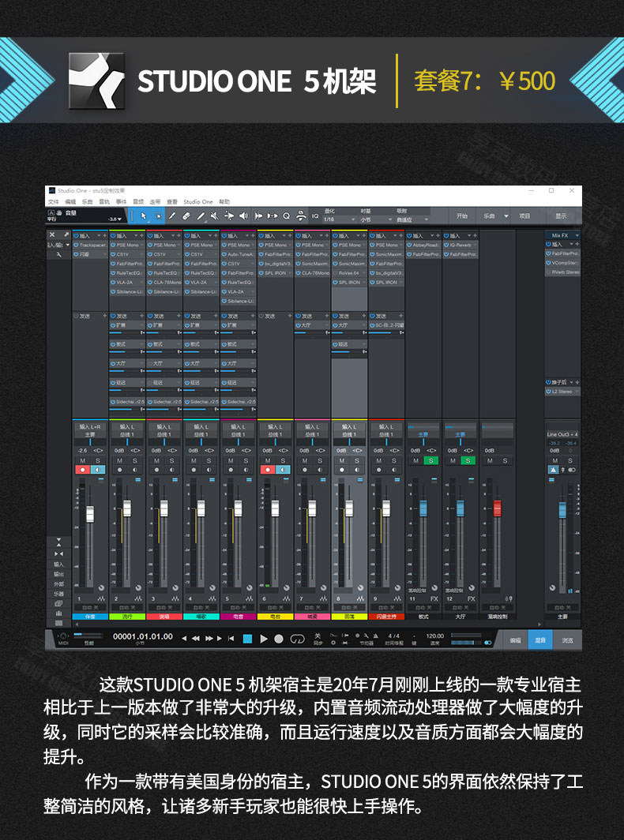Click the Q quantize toolbar icon
Viewport: 624px width, 840px height.
coord(286,216)
